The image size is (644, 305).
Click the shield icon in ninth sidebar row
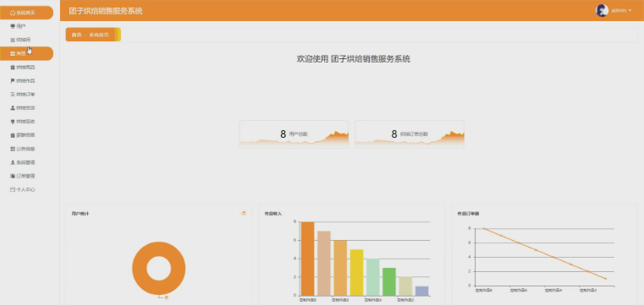coord(13,122)
